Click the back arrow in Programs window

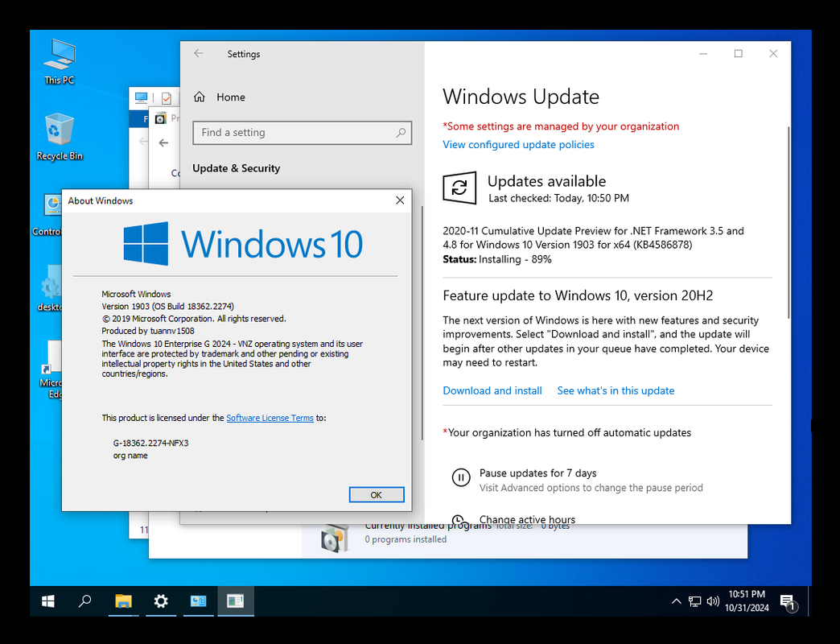(163, 142)
